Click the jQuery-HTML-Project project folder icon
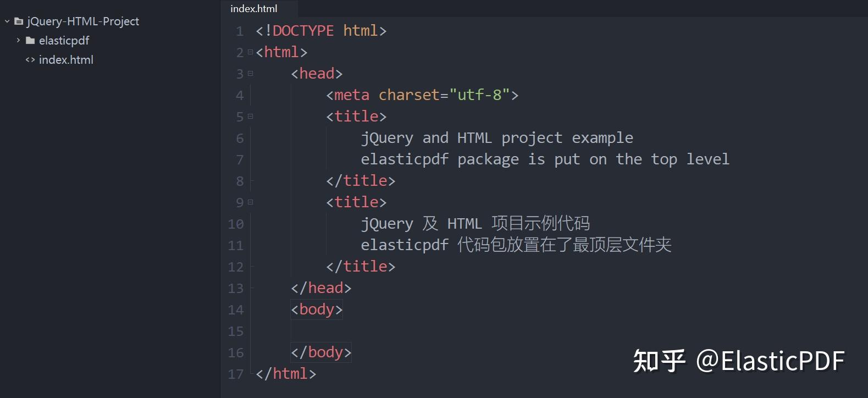 point(19,21)
